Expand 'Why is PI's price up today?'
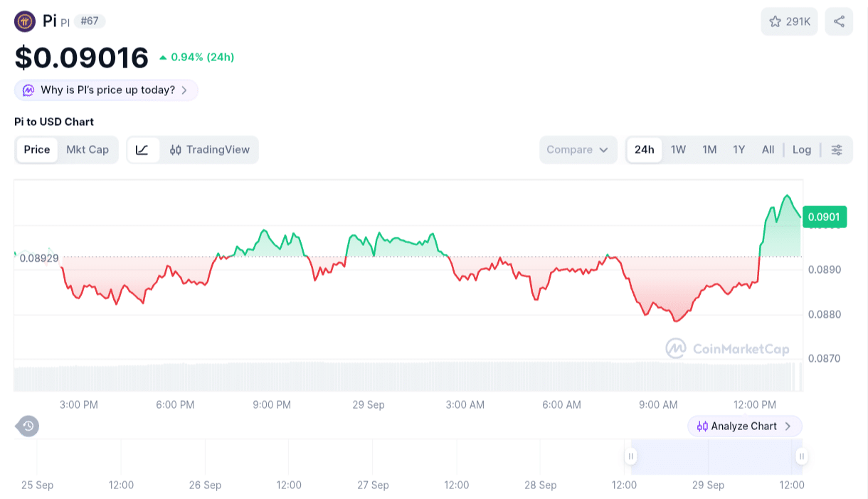The width and height of the screenshot is (868, 499). (106, 90)
